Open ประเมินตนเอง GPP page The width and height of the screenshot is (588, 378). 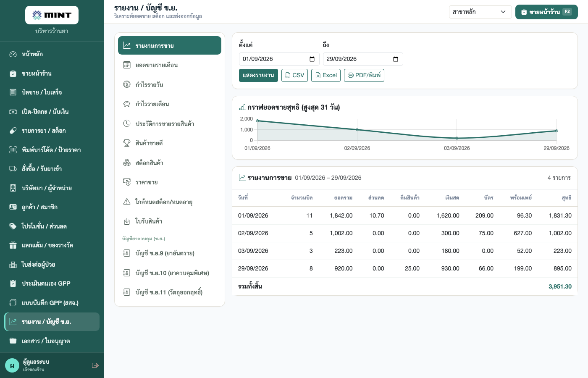[x=52, y=283]
